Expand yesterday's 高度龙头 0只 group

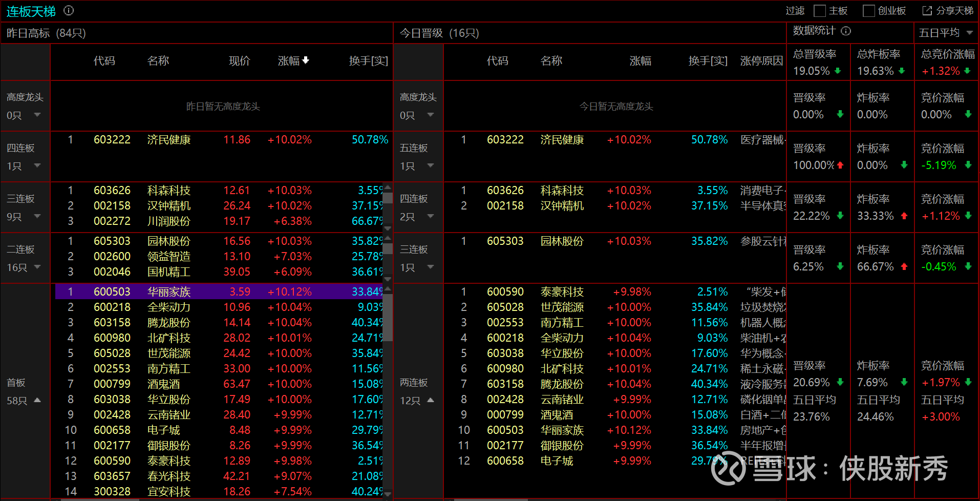[x=37, y=115]
